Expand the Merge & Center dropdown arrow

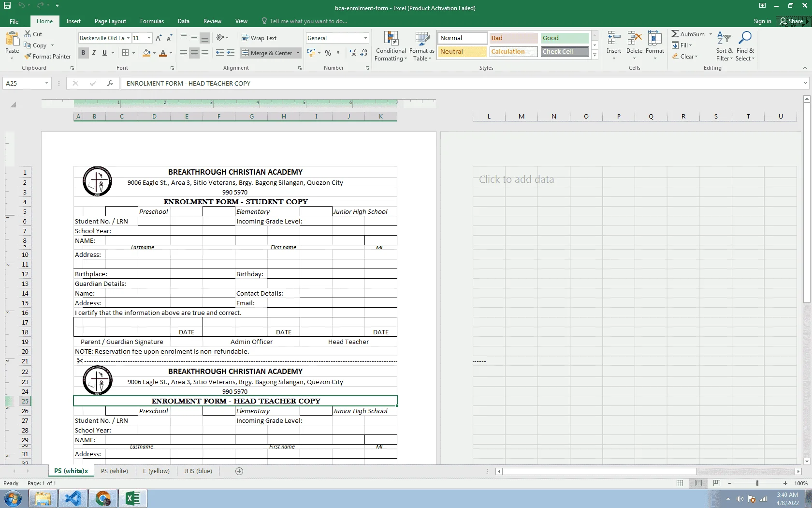click(x=298, y=53)
